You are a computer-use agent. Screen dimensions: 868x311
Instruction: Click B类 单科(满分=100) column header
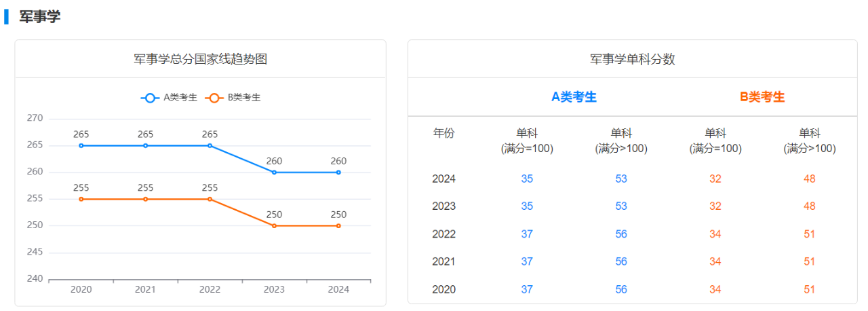715,141
